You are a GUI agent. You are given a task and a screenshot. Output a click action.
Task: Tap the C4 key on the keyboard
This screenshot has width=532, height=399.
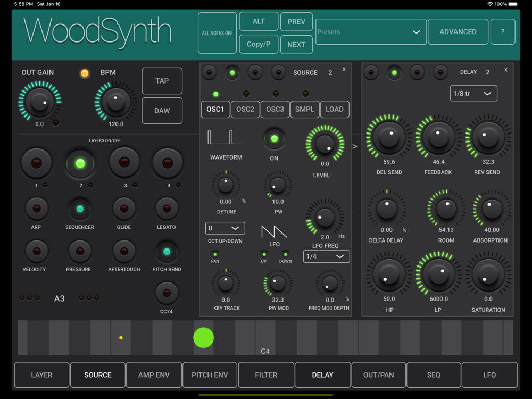coord(265,338)
